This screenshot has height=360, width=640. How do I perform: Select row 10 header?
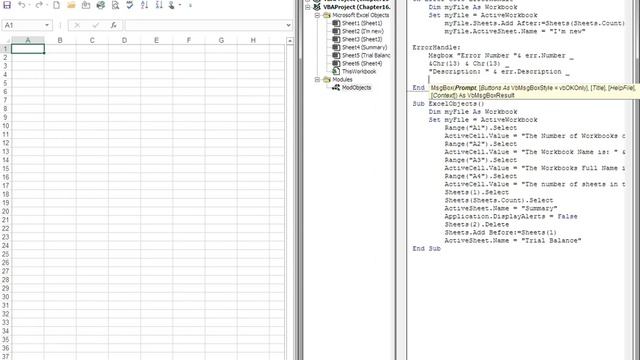click(6, 126)
